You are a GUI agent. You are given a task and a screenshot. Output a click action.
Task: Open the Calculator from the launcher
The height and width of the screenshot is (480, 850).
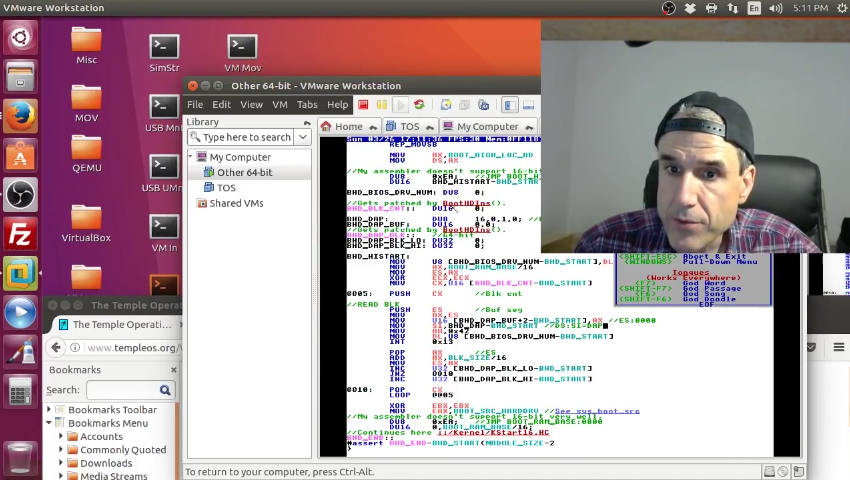(x=21, y=392)
